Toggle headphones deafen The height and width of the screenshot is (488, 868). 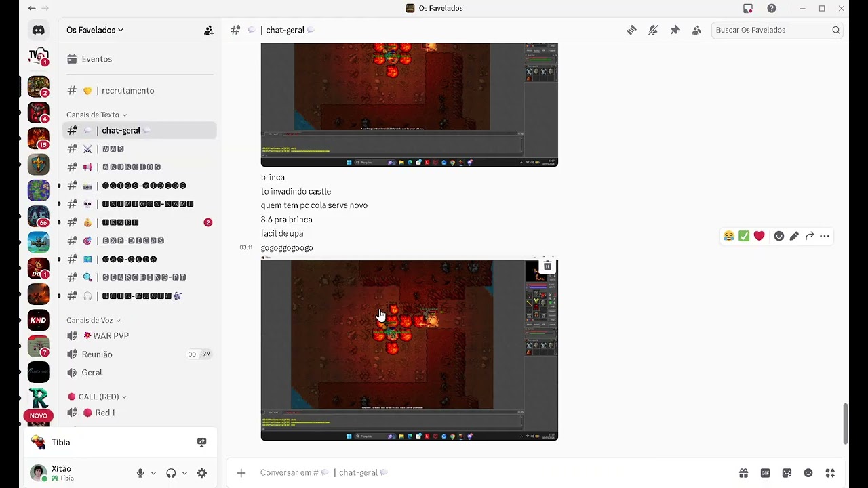coord(171,473)
